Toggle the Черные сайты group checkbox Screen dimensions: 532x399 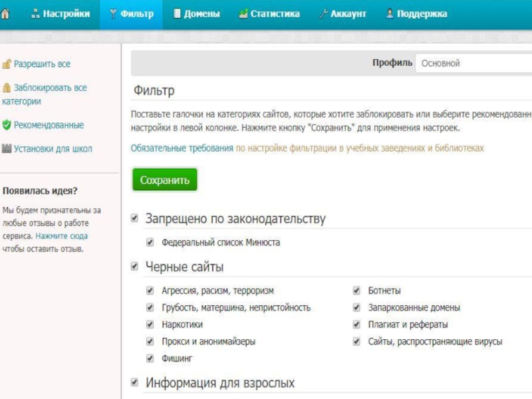pos(135,267)
